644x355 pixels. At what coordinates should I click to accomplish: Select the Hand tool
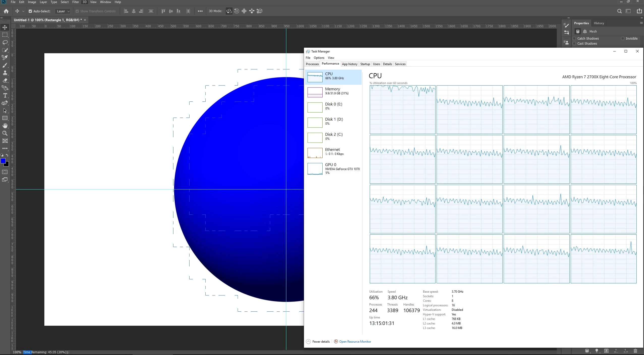pyautogui.click(x=5, y=126)
